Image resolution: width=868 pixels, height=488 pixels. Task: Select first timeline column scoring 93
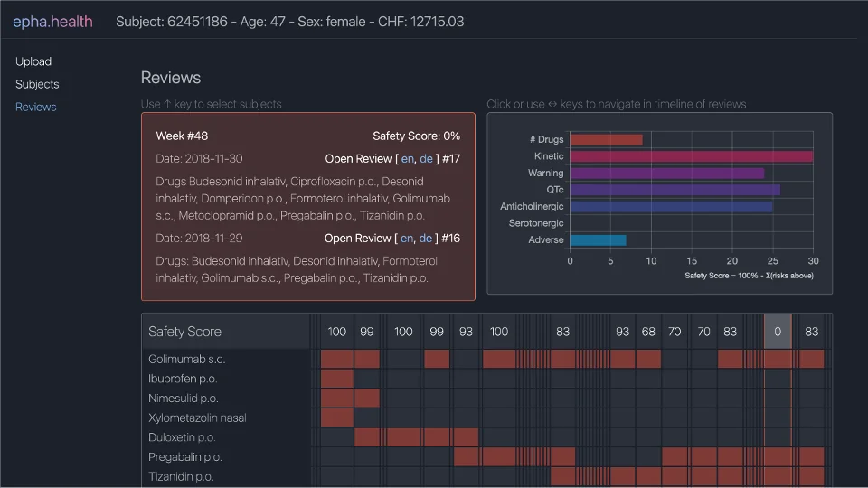[x=466, y=332]
